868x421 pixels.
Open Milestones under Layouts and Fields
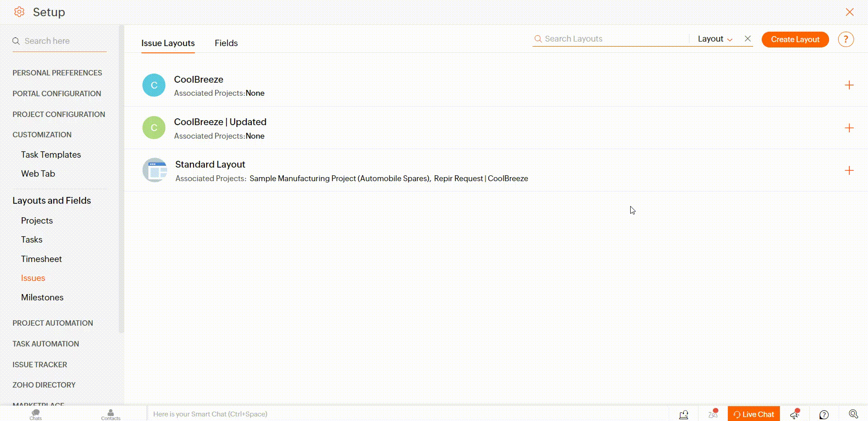[x=42, y=297]
